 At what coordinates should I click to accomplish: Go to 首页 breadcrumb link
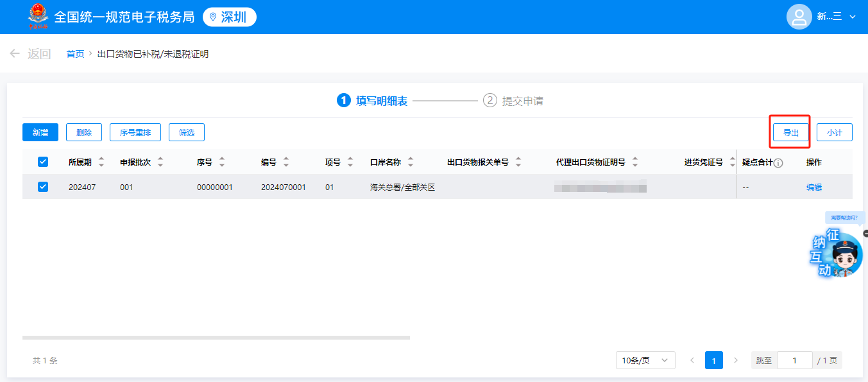(x=75, y=54)
